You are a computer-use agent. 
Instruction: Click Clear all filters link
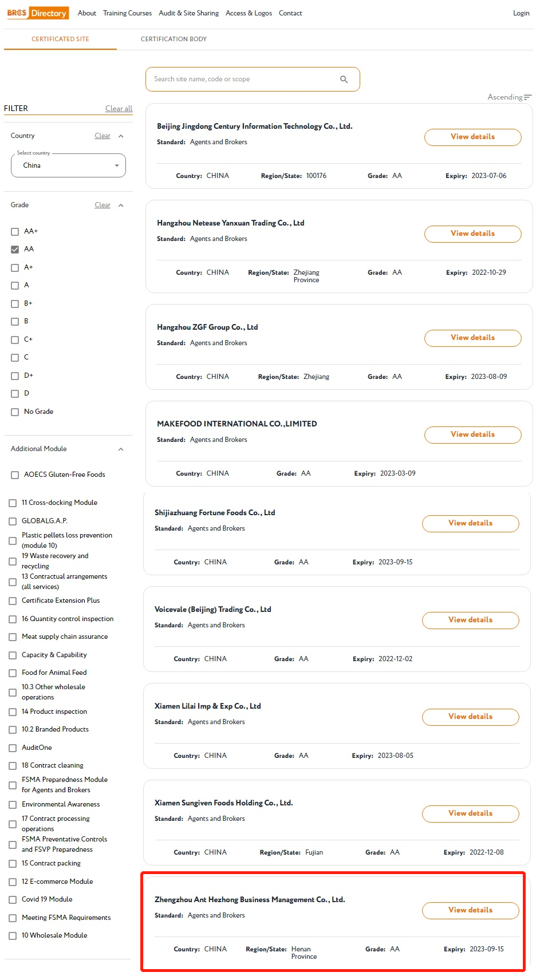pyautogui.click(x=119, y=109)
